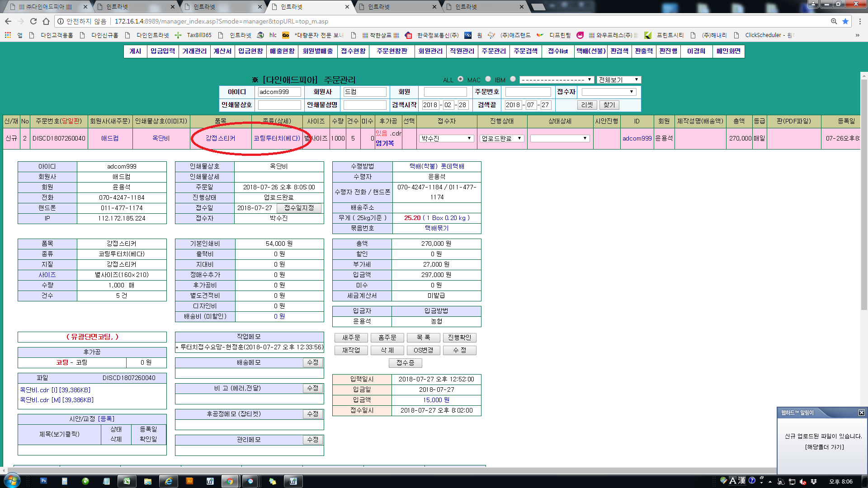Open Chrome three-dot menu
This screenshot has height=488, width=868.
(x=860, y=21)
